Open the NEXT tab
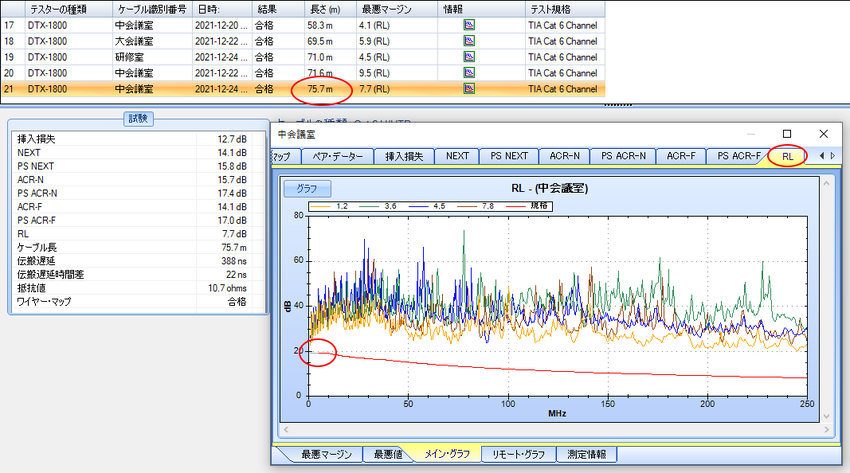This screenshot has height=473, width=850. 457,156
